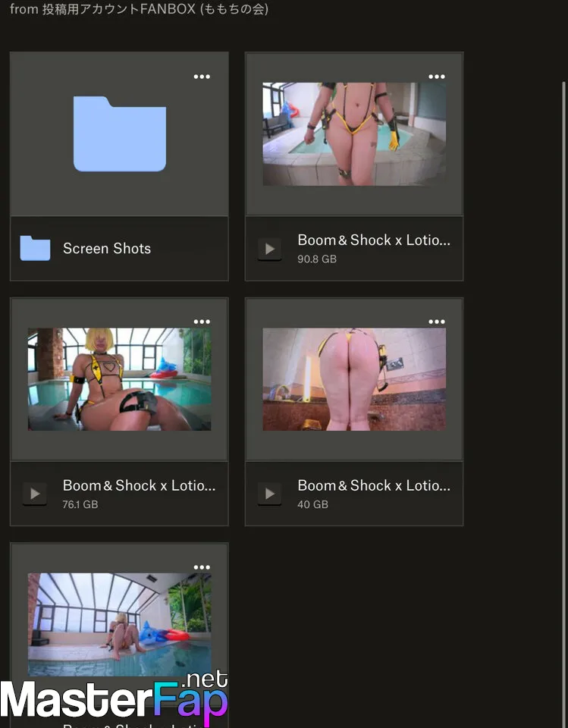
Task: Open the thumbnail preview of the 90.8 GB video
Action: click(x=354, y=134)
